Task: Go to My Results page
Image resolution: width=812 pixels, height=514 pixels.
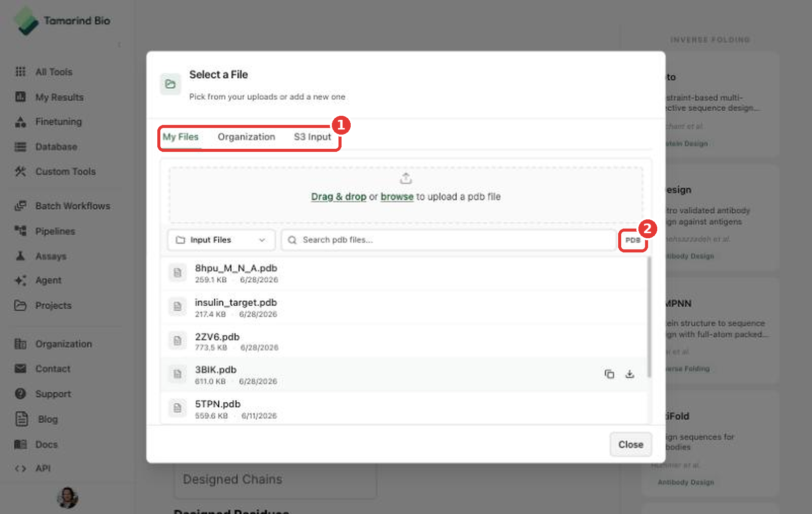Action: coord(49,97)
